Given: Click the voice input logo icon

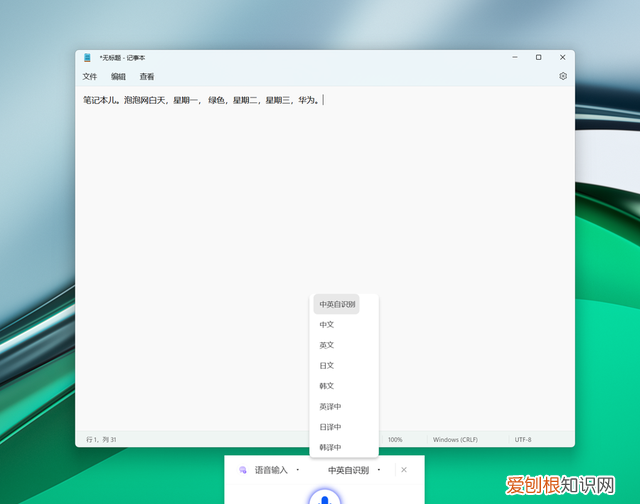Looking at the screenshot, I should tap(242, 470).
